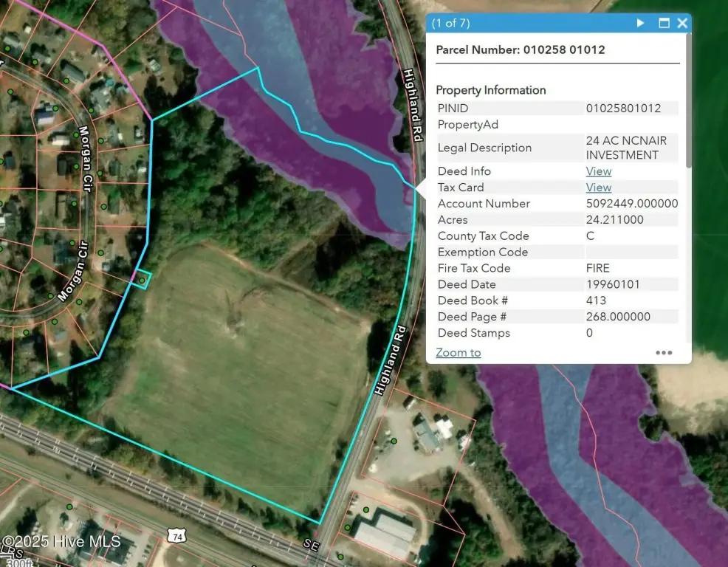The height and width of the screenshot is (567, 728).
Task: Click green point in small cyan square parcel
Action: [142, 281]
